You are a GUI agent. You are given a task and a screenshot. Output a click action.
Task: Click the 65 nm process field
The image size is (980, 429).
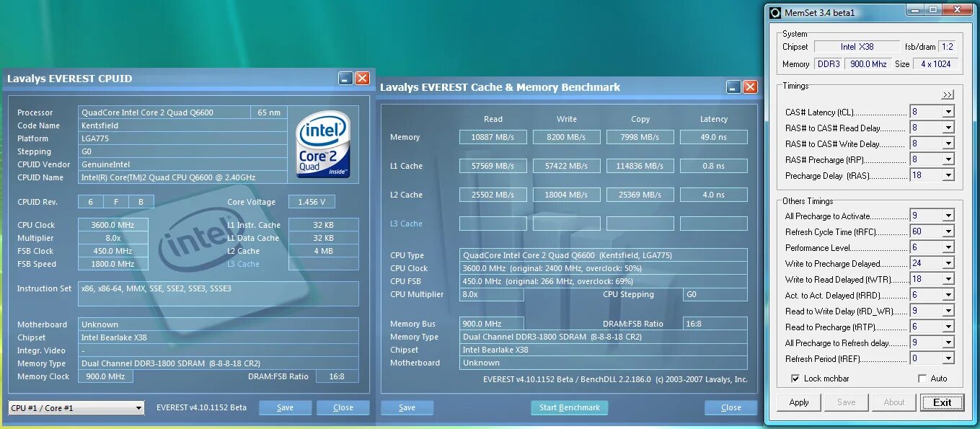(x=269, y=112)
